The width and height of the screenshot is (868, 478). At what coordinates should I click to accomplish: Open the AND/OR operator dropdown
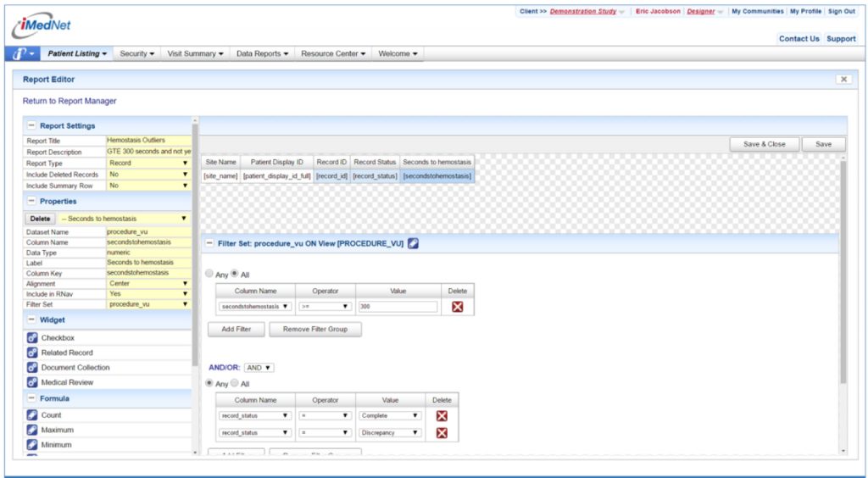coord(259,368)
